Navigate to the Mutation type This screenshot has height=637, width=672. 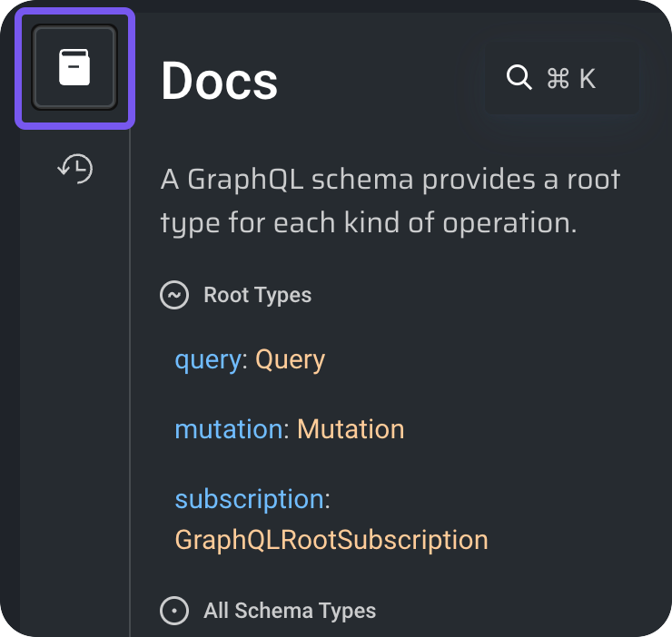351,428
